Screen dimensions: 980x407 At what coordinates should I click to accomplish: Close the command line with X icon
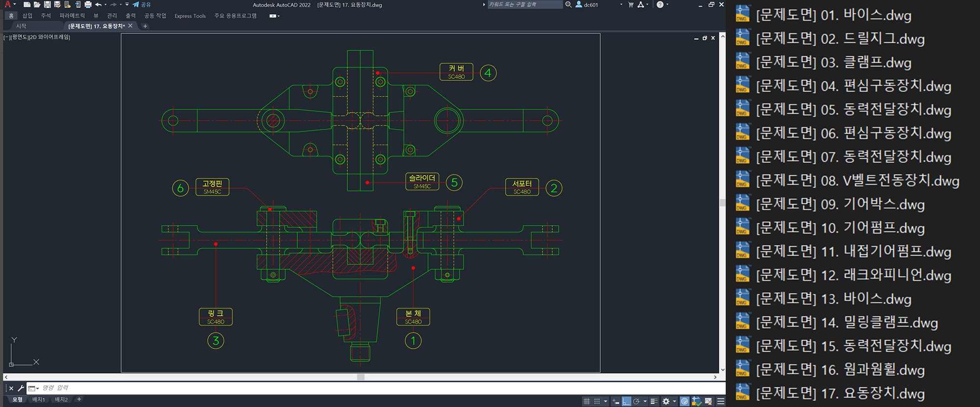11,388
